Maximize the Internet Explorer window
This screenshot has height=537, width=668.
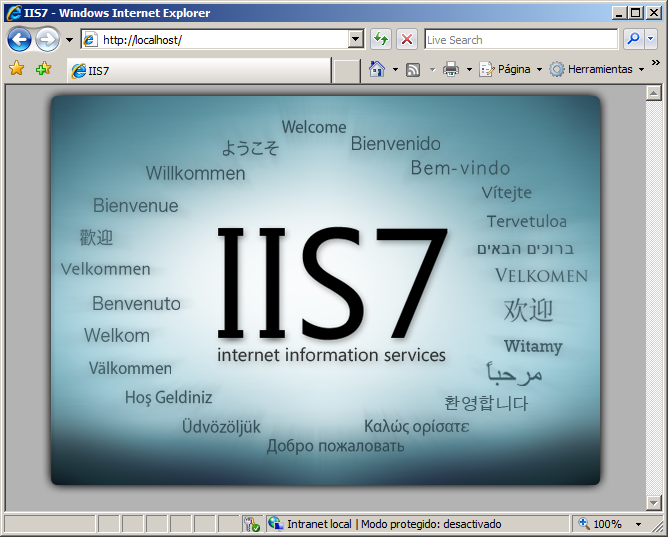636,13
